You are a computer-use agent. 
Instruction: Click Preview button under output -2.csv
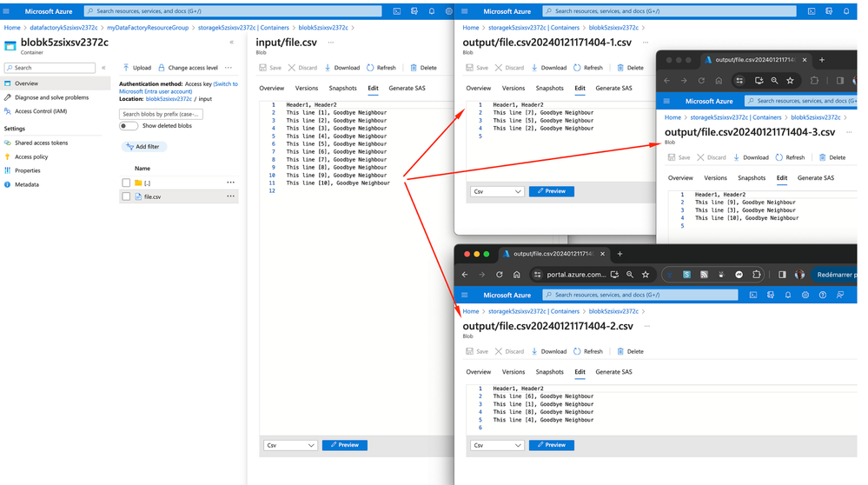coord(552,445)
